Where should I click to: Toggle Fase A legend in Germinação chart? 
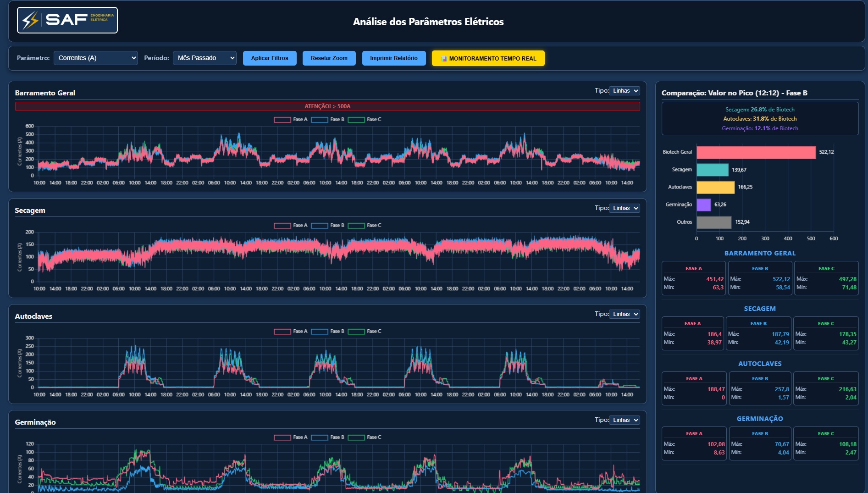pos(291,438)
